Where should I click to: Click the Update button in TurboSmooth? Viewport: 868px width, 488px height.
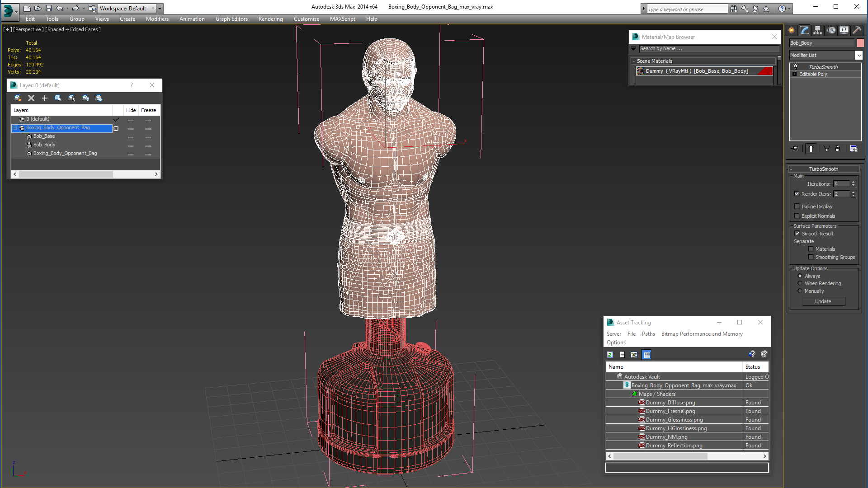point(823,301)
